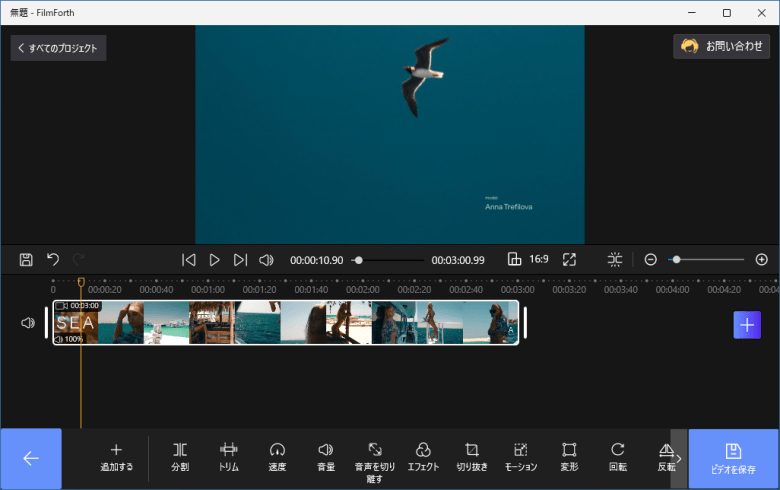Zoom out the timeline with minus
The width and height of the screenshot is (780, 490).
tap(651, 259)
